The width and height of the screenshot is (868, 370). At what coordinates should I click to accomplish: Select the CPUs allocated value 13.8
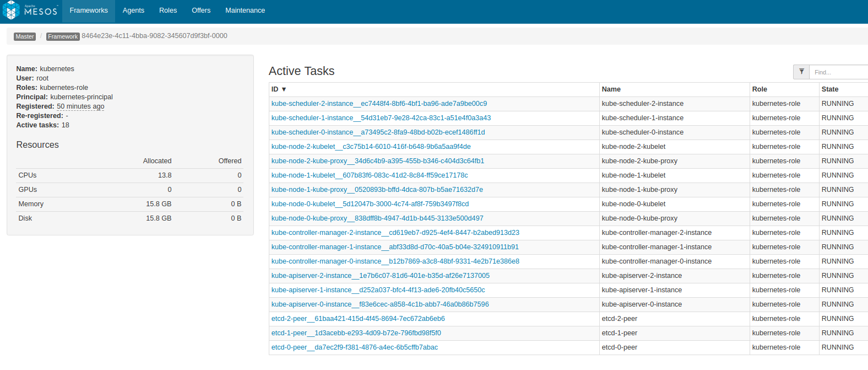(165, 175)
